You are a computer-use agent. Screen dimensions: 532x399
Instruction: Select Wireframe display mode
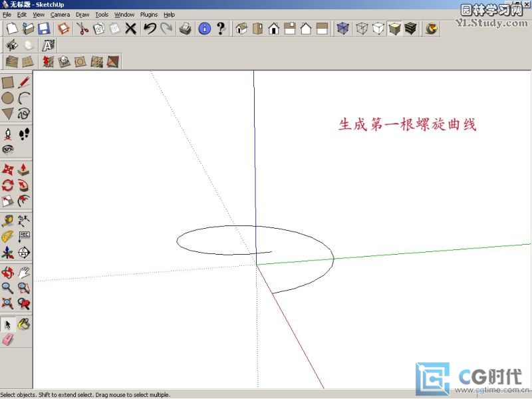point(362,29)
